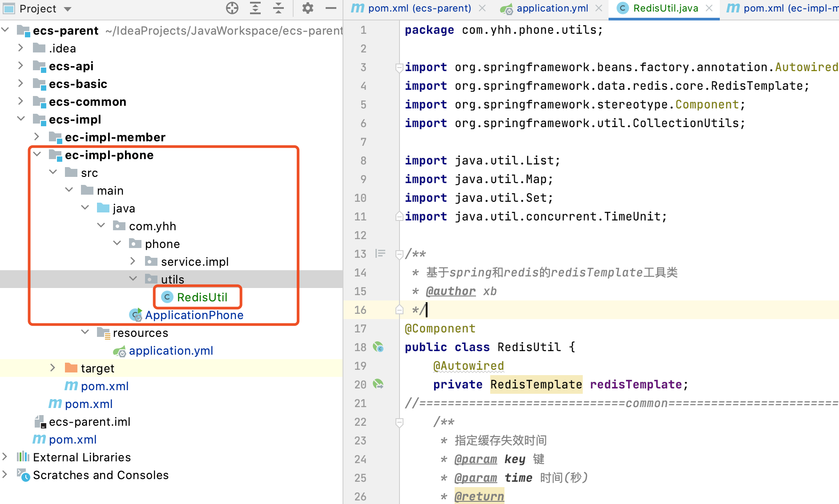Fold the method Javadoc at line 22
This screenshot has width=839, height=504.
[x=399, y=422]
